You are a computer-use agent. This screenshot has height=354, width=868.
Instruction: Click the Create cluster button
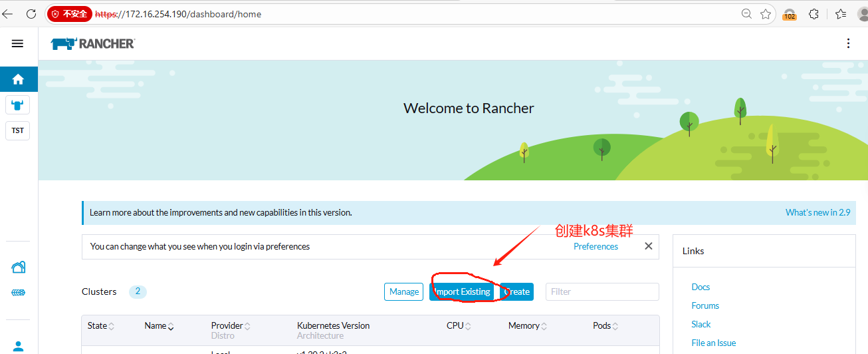point(516,291)
